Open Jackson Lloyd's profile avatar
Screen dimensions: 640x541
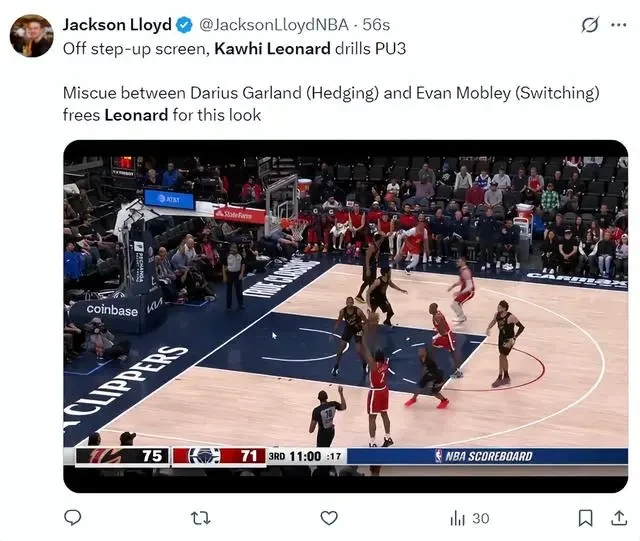pos(31,36)
